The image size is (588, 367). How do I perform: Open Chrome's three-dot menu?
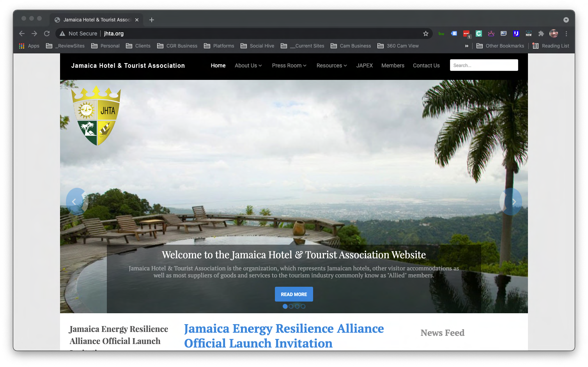[x=566, y=34]
